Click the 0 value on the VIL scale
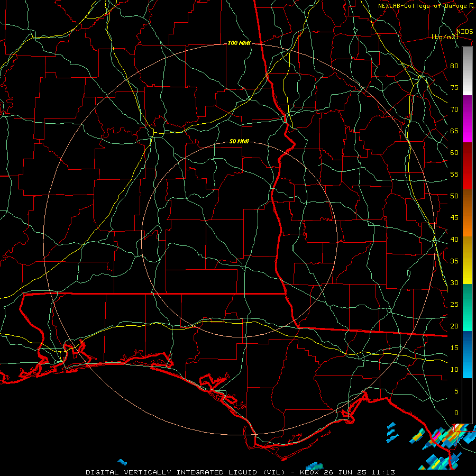 click(x=456, y=413)
